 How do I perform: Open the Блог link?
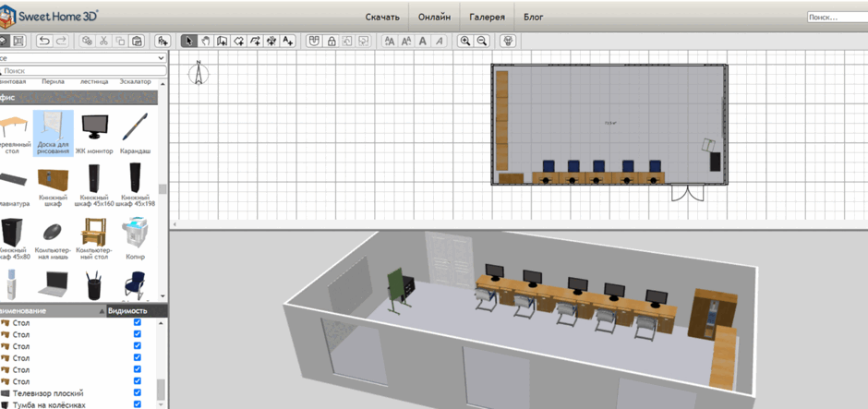[x=533, y=18]
